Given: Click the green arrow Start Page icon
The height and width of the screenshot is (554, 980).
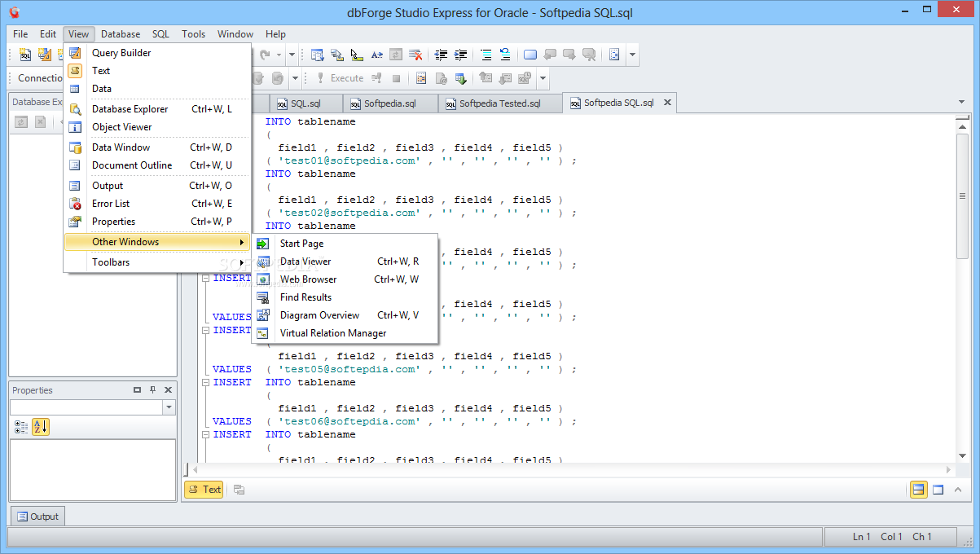Looking at the screenshot, I should [263, 244].
